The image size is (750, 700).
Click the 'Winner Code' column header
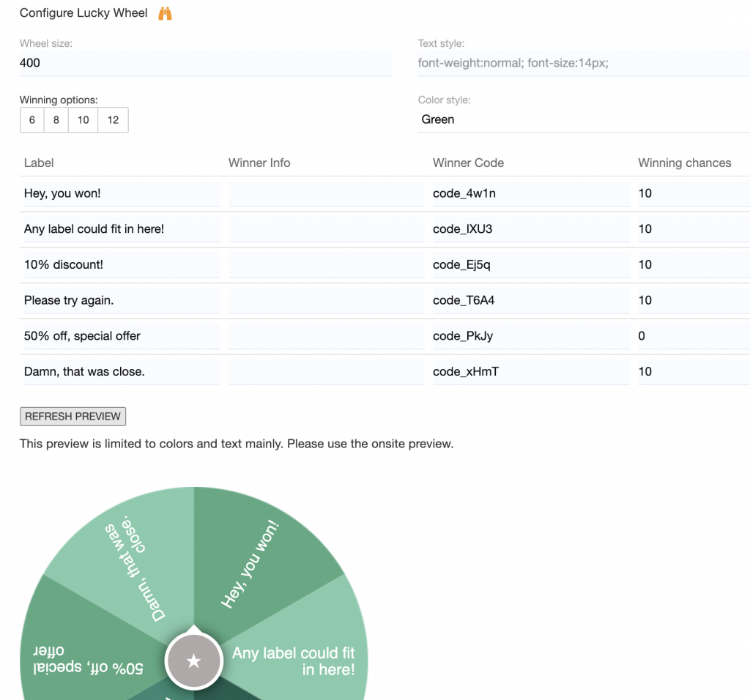[x=468, y=163]
